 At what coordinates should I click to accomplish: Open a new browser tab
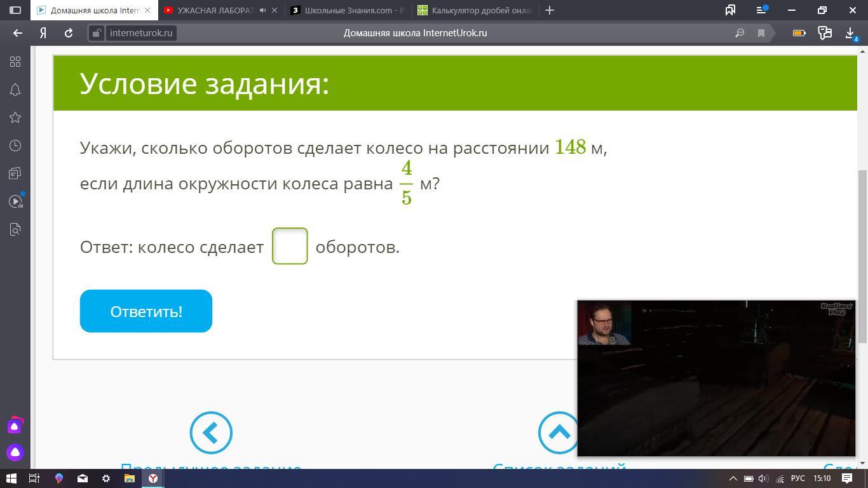[x=550, y=10]
